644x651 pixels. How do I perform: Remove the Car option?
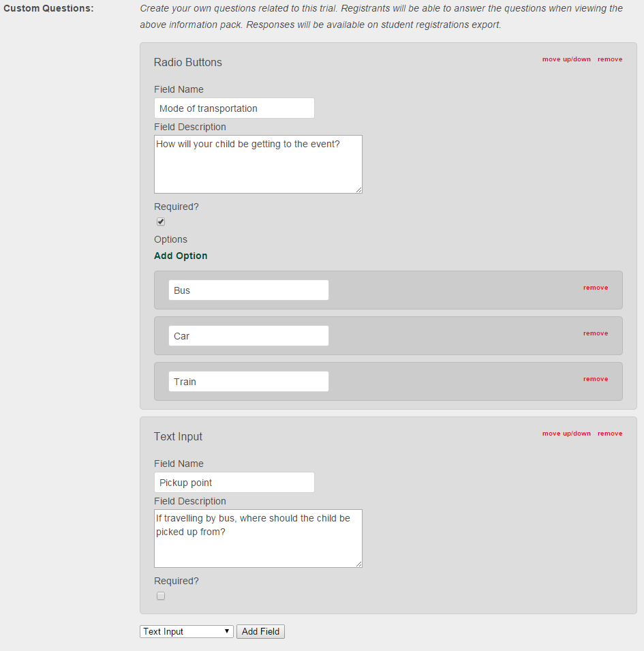(596, 333)
